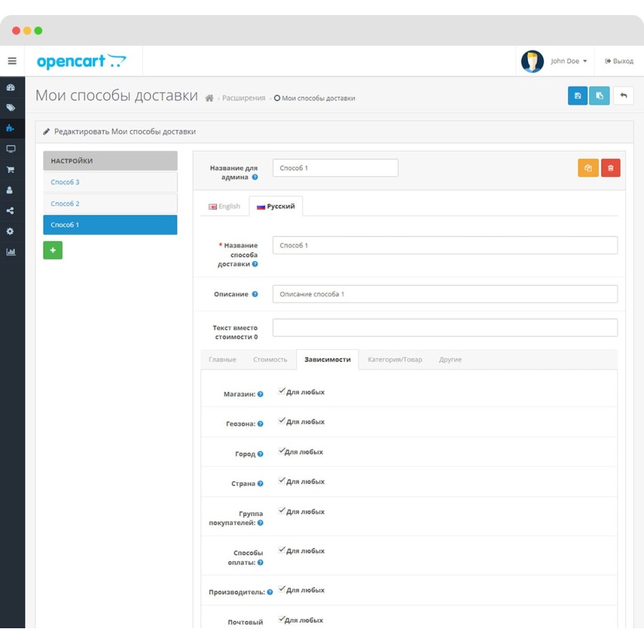Click help icon next to Описание

pyautogui.click(x=255, y=294)
